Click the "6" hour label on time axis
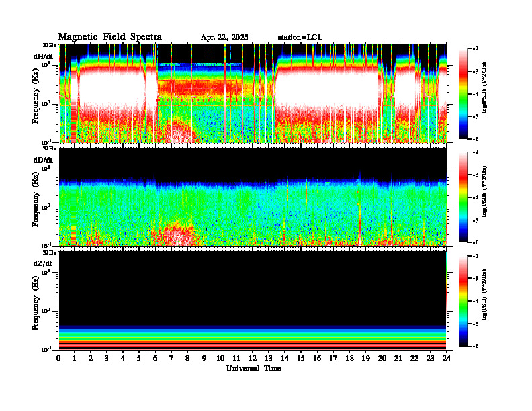The width and height of the screenshot is (532, 411). tap(155, 358)
